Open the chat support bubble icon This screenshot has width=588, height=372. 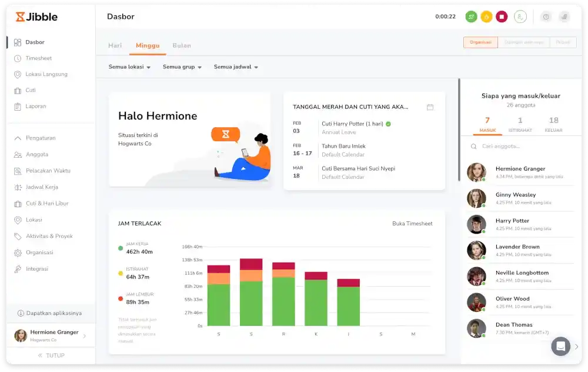click(x=560, y=346)
